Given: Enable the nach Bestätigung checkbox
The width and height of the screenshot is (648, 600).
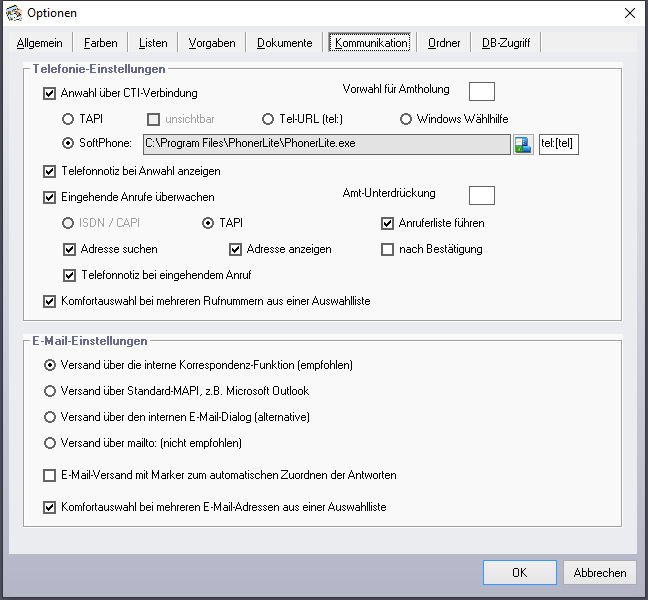Looking at the screenshot, I should pos(388,249).
